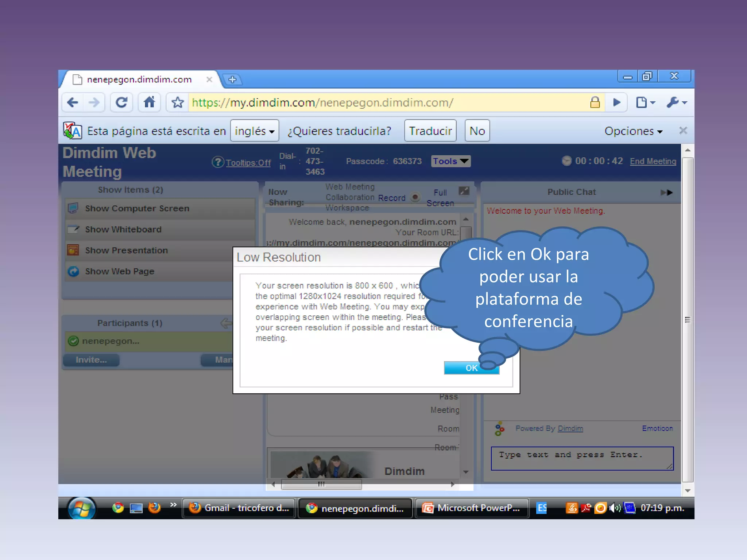
Task: Expand quick launch chevron
Action: (x=173, y=505)
